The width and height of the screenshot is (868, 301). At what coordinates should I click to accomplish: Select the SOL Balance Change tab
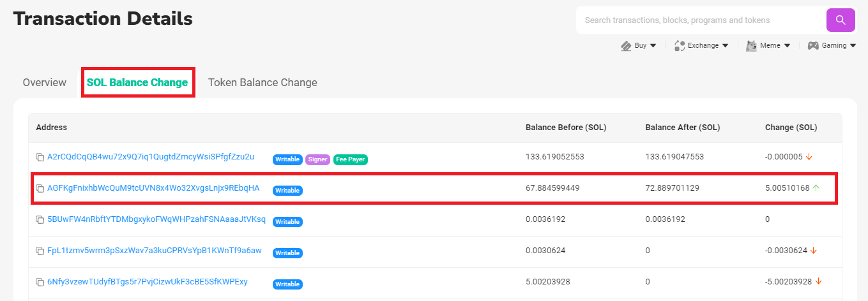point(137,82)
